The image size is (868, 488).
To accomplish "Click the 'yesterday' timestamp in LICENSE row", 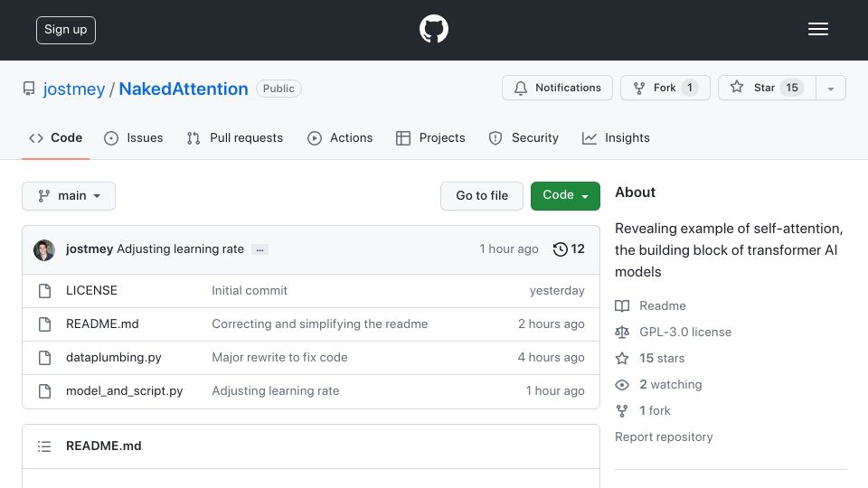I will [557, 290].
